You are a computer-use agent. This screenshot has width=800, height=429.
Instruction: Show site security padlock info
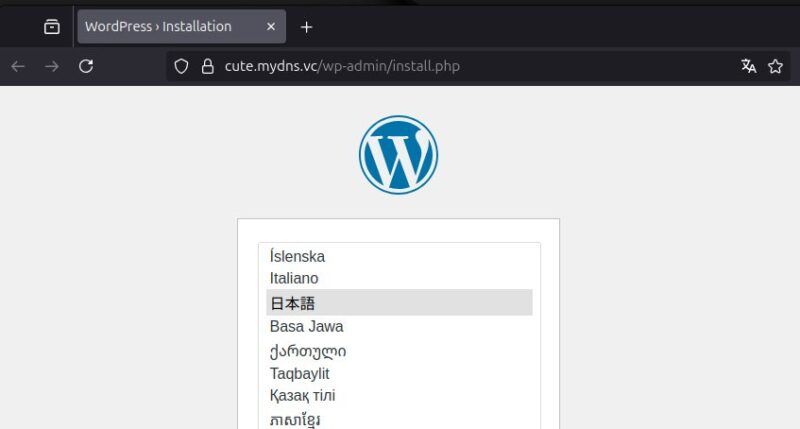[x=208, y=66]
